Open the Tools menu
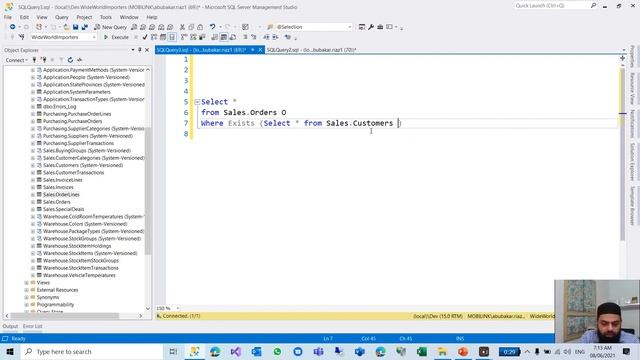Screen dimensions: 640x360 [x=106, y=17]
